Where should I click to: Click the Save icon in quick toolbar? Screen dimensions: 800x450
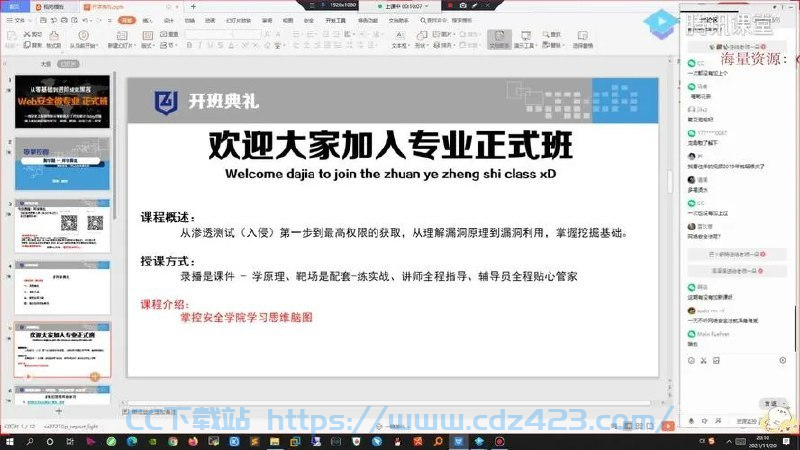tap(43, 20)
